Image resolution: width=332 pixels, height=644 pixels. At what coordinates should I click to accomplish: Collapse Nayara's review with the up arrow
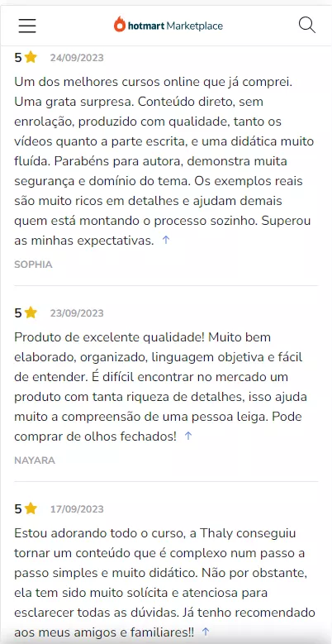[x=188, y=436]
